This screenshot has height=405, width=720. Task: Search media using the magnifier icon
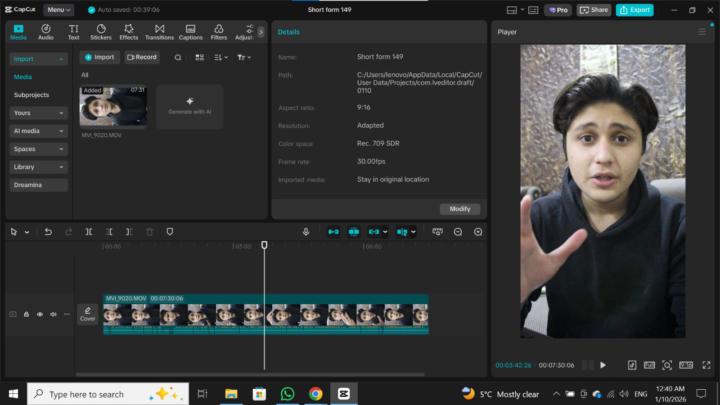pos(178,57)
